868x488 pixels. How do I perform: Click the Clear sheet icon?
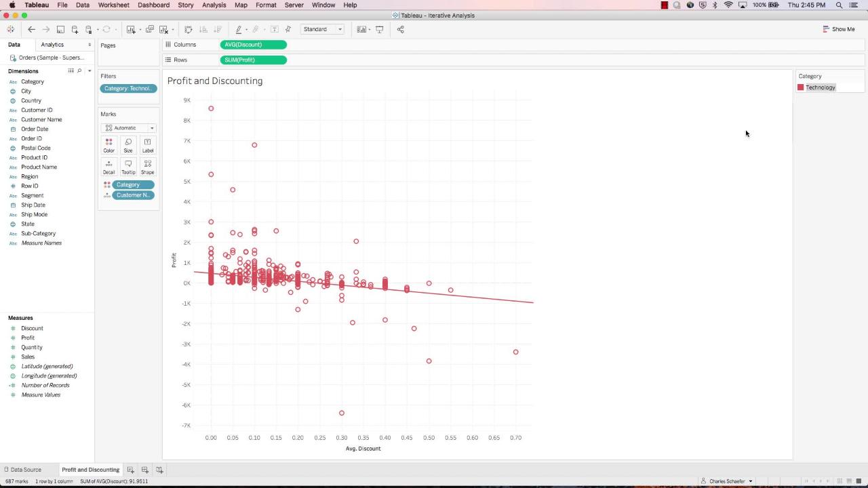click(163, 29)
